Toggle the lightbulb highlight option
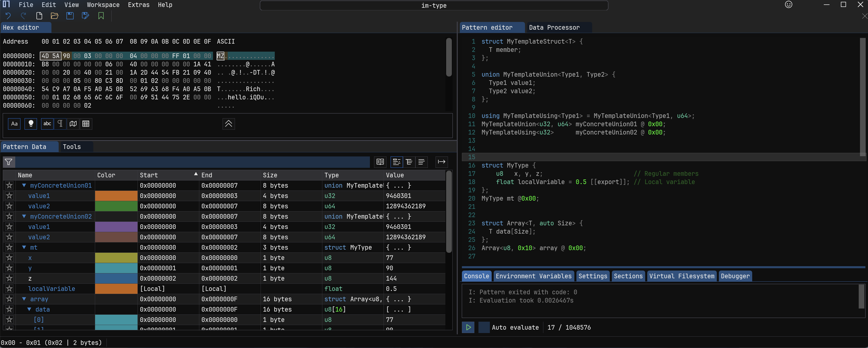 31,124
